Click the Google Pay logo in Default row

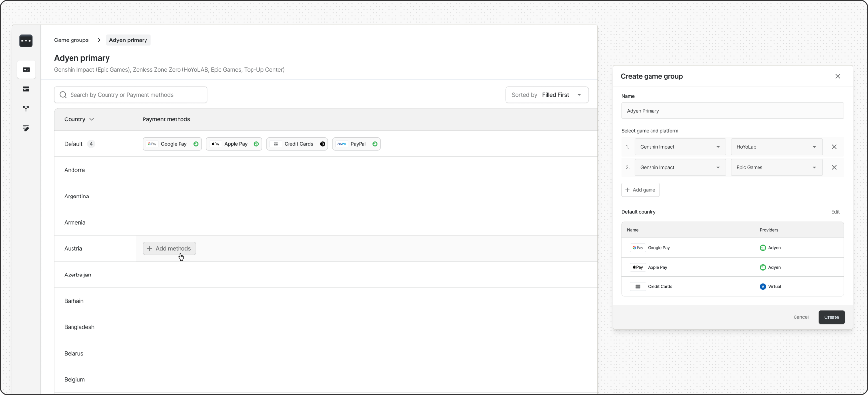tap(152, 144)
